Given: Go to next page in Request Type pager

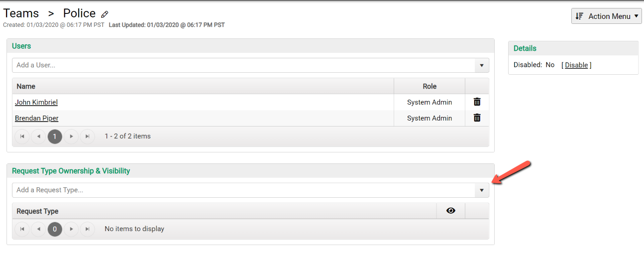Looking at the screenshot, I should (x=71, y=229).
